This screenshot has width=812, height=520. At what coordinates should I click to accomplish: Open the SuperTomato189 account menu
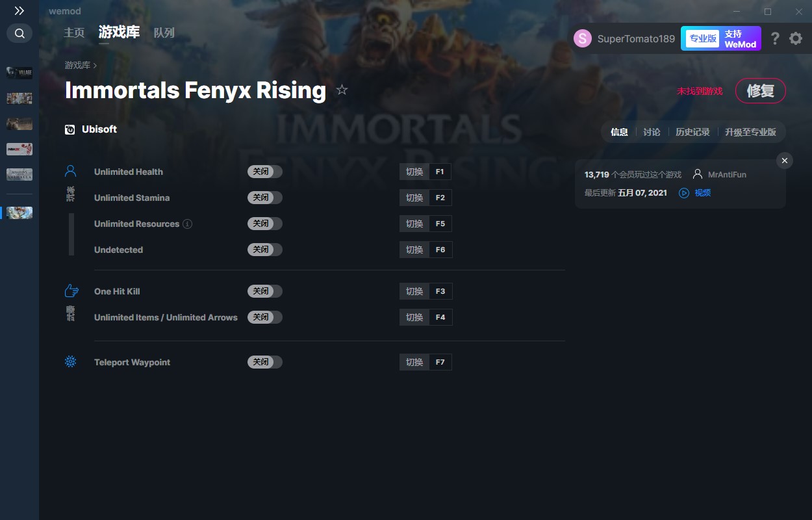click(624, 38)
